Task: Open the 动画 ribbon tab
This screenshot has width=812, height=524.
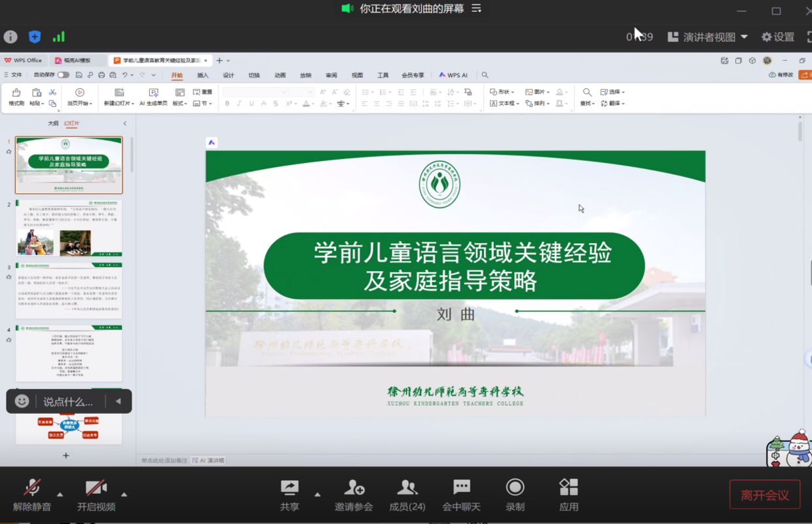Action: (280, 75)
